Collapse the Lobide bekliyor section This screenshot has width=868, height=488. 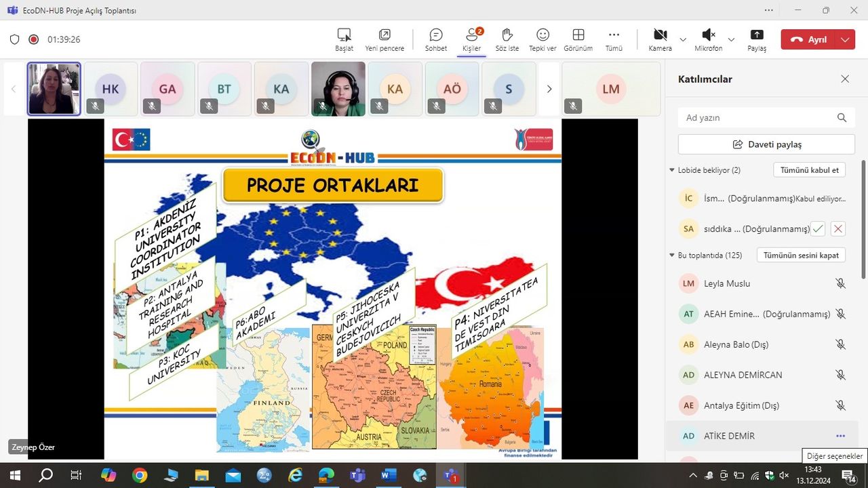pyautogui.click(x=672, y=170)
